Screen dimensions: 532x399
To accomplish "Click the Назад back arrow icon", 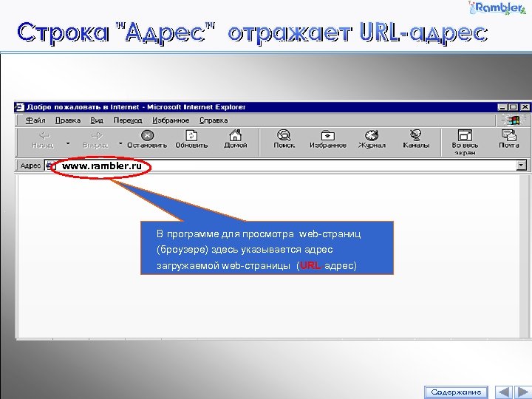I will pos(45,136).
